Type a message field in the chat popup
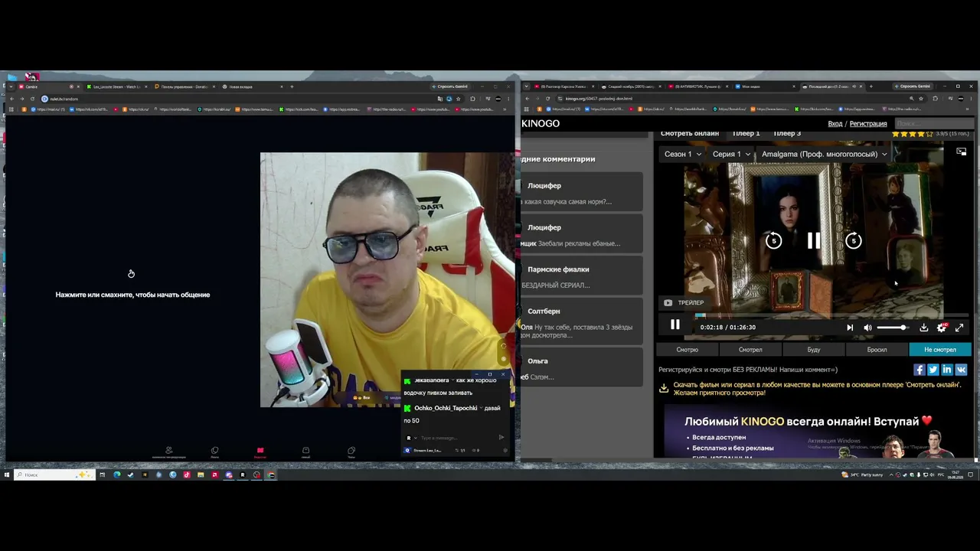980x551 pixels. click(x=456, y=438)
